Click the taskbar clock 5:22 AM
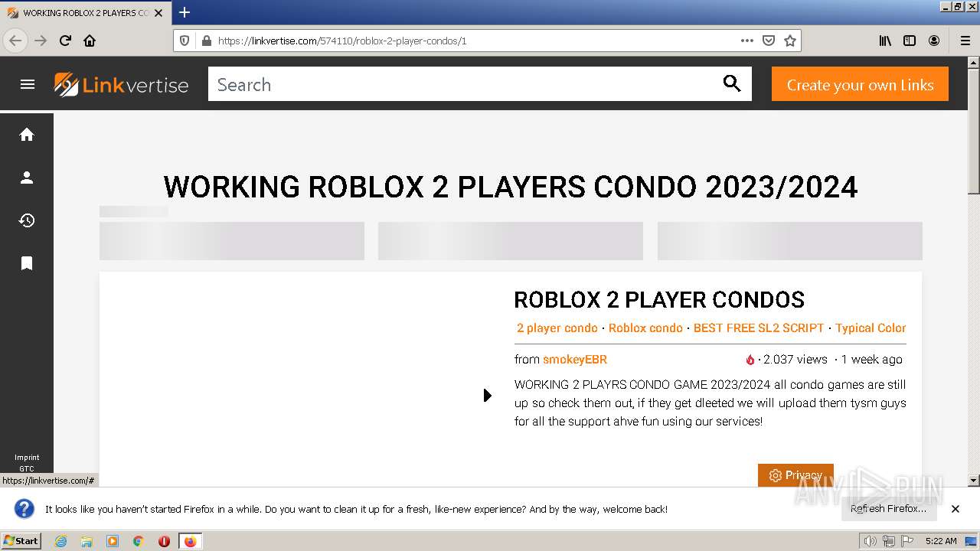Viewport: 980px width, 551px height. click(941, 541)
